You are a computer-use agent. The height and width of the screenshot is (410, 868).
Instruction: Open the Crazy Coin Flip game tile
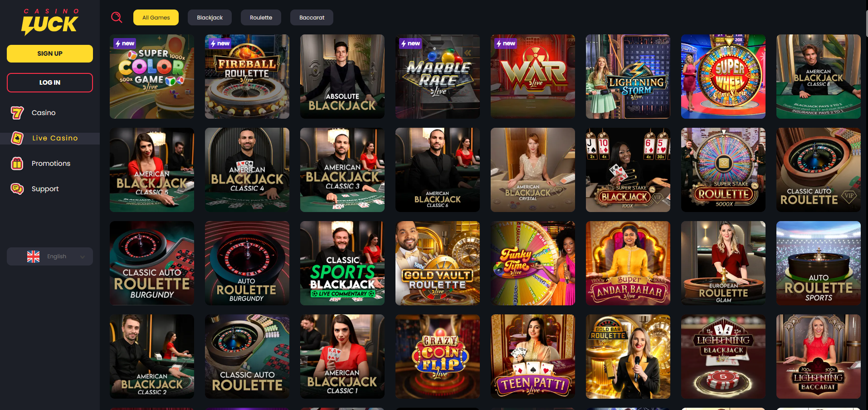pyautogui.click(x=438, y=357)
